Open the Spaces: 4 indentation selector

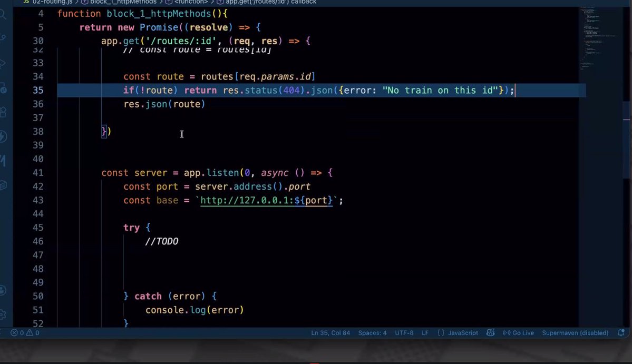(x=373, y=332)
